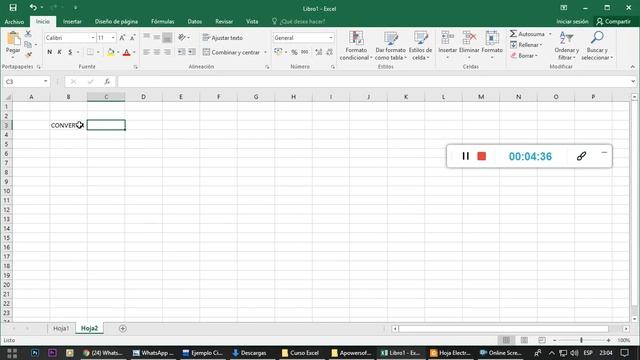
Task: Switch to the Vista tab
Action: (x=252, y=22)
